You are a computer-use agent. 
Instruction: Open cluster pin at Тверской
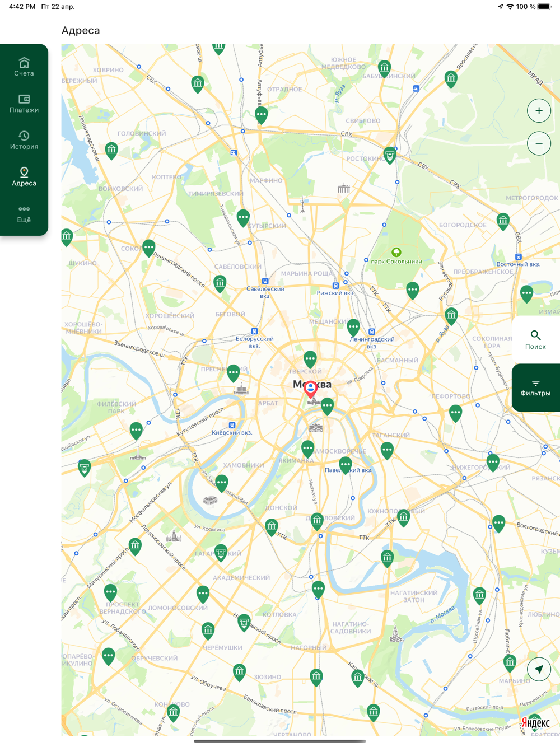click(x=310, y=360)
